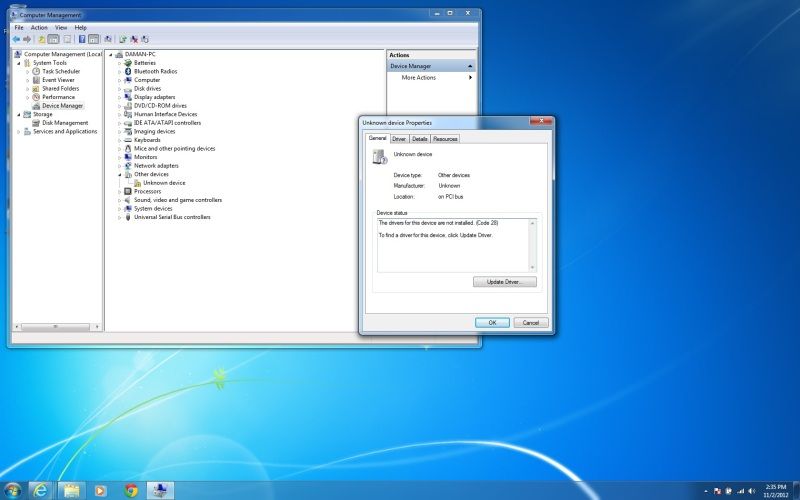The image size is (800, 500).
Task: Expand the Services and Applications node
Action: pyautogui.click(x=19, y=131)
